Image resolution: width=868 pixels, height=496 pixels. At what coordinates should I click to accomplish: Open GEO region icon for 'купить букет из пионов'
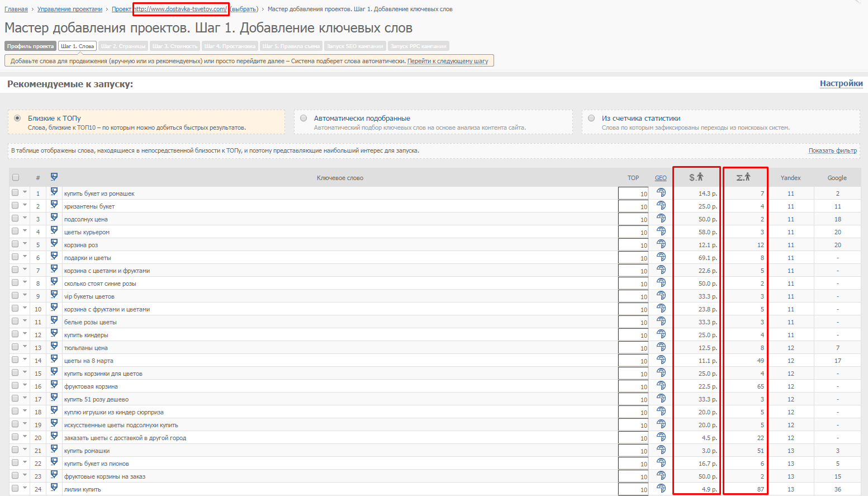click(x=661, y=462)
